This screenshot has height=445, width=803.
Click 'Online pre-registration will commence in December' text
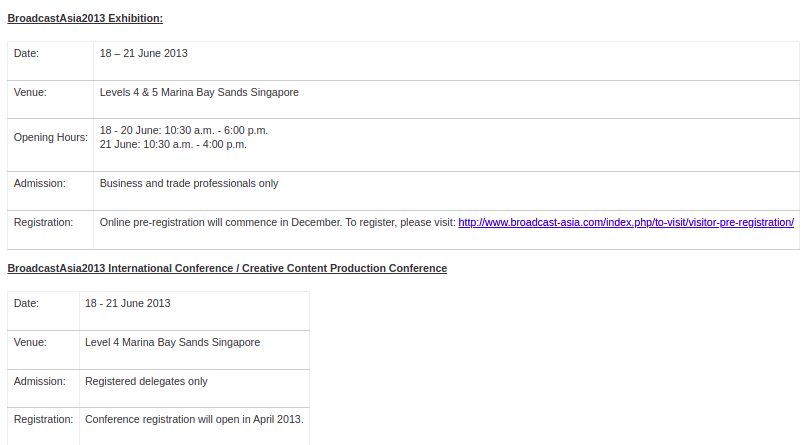(220, 222)
